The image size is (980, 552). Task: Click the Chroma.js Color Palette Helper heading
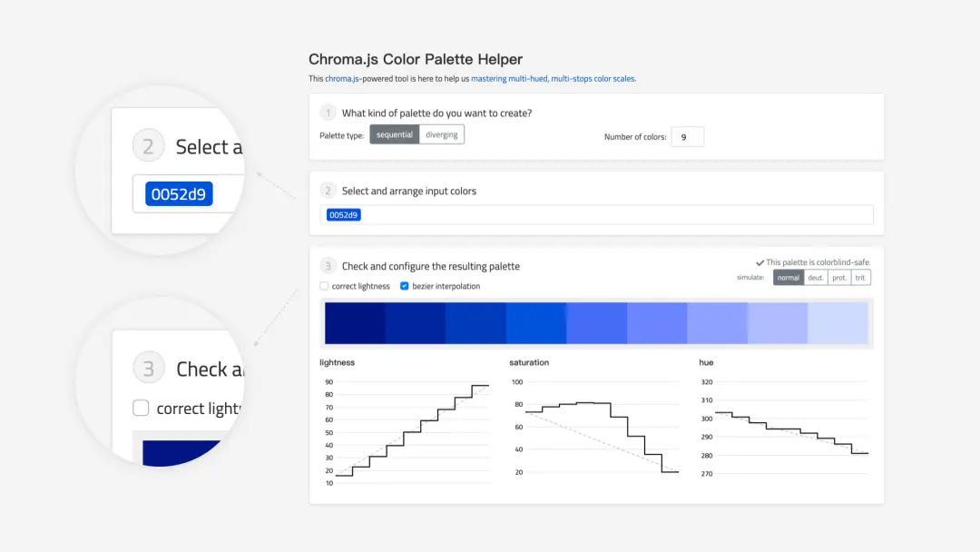point(416,59)
